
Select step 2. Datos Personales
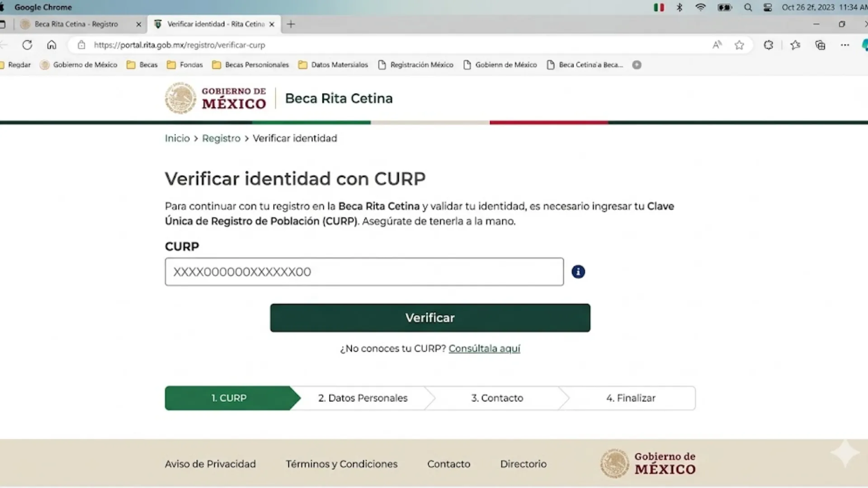tap(363, 398)
